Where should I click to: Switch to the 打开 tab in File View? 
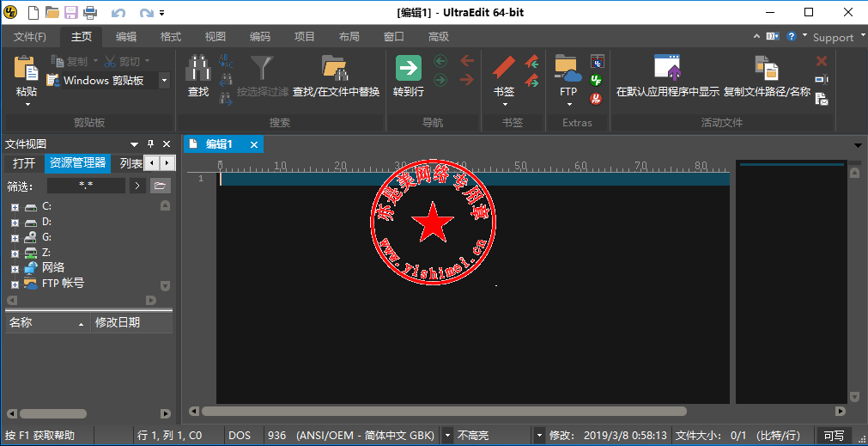(24, 163)
